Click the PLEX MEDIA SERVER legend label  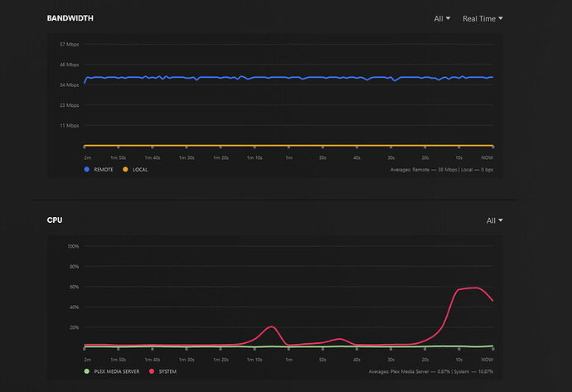point(117,371)
